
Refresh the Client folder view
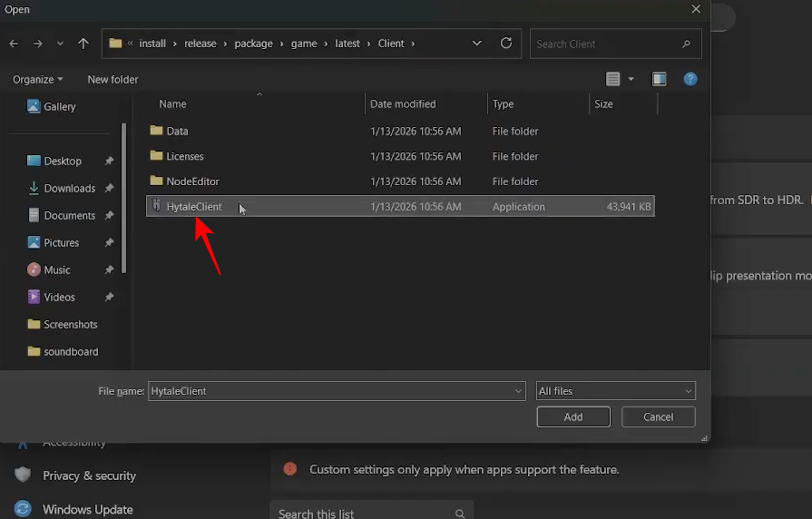click(506, 44)
